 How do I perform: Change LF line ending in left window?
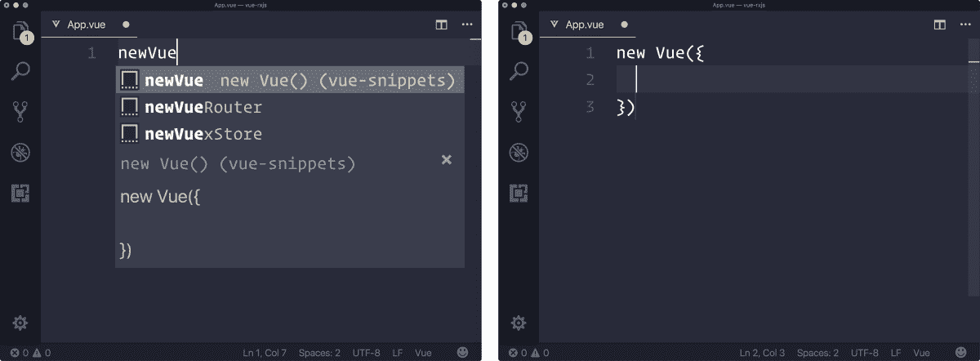[x=397, y=353]
